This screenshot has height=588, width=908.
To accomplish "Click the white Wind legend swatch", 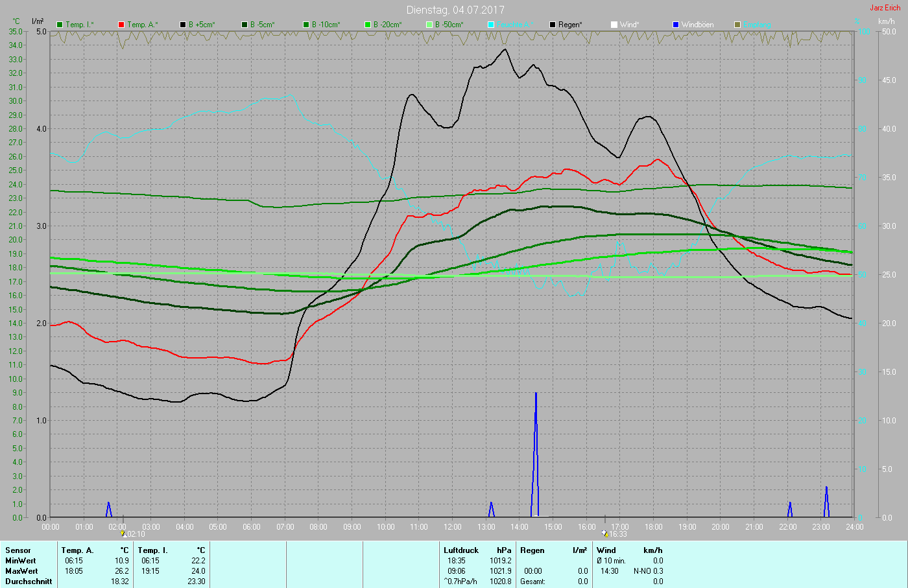I will [x=614, y=25].
